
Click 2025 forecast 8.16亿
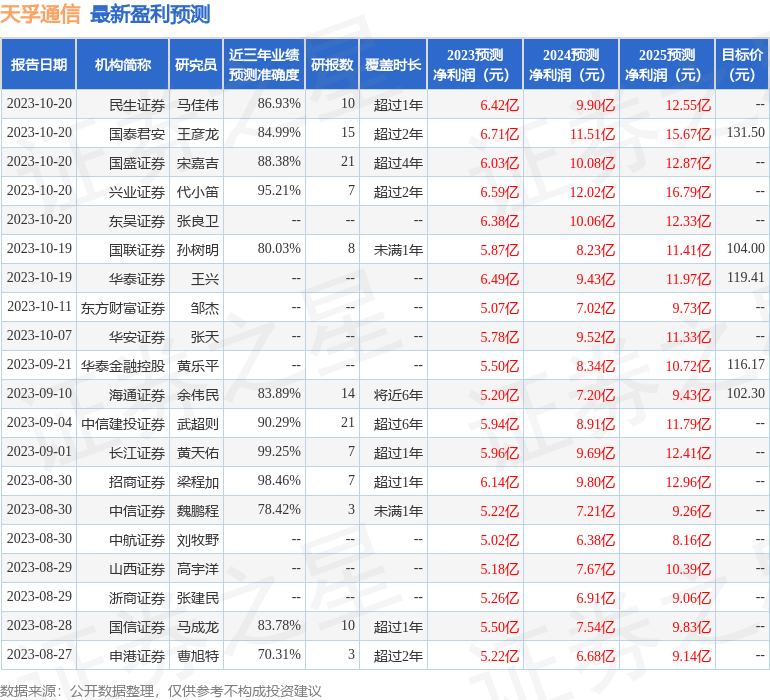click(691, 539)
